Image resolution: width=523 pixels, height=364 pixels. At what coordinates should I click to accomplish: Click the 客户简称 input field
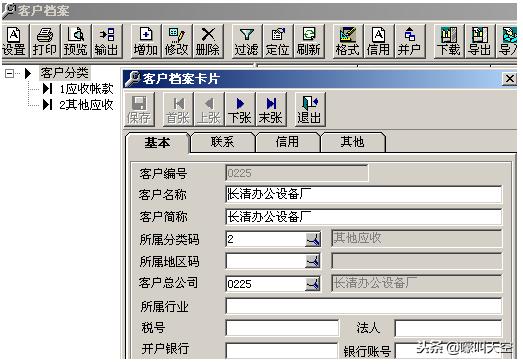(364, 217)
